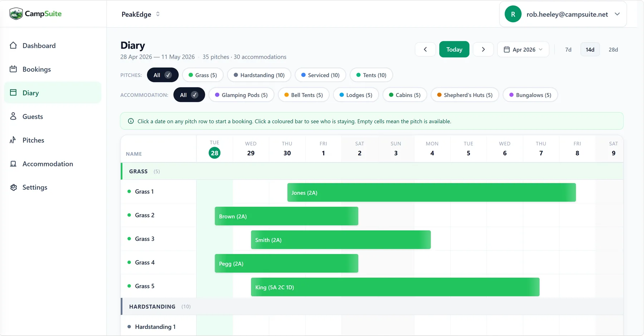
Task: Navigate to Pitches page
Action: coord(53,140)
